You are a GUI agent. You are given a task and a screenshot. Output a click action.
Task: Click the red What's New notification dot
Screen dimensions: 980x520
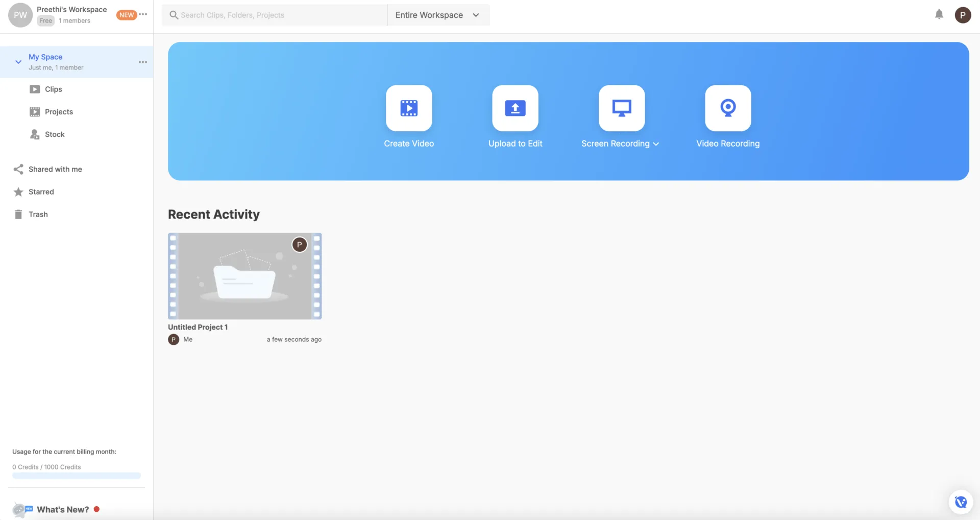96,509
